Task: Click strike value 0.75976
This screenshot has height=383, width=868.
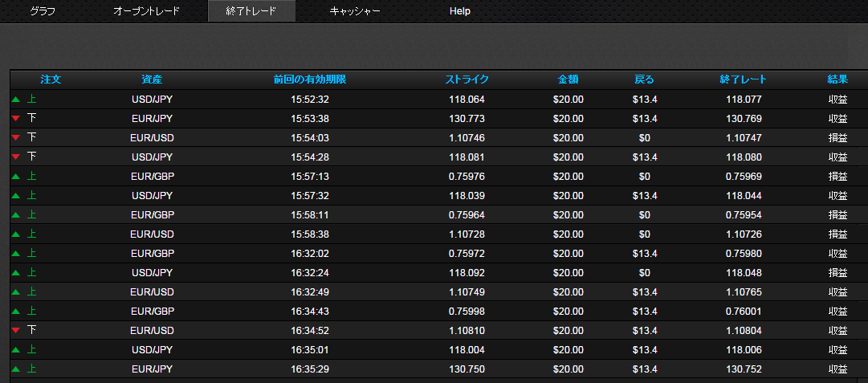Action: click(467, 177)
